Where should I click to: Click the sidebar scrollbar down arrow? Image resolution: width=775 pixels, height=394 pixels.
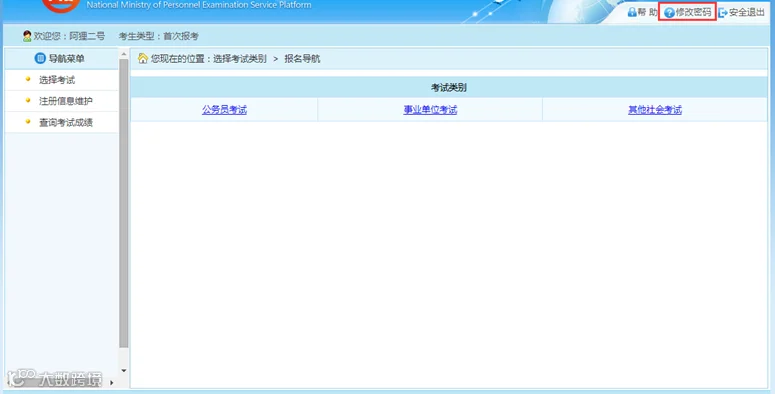click(x=124, y=370)
